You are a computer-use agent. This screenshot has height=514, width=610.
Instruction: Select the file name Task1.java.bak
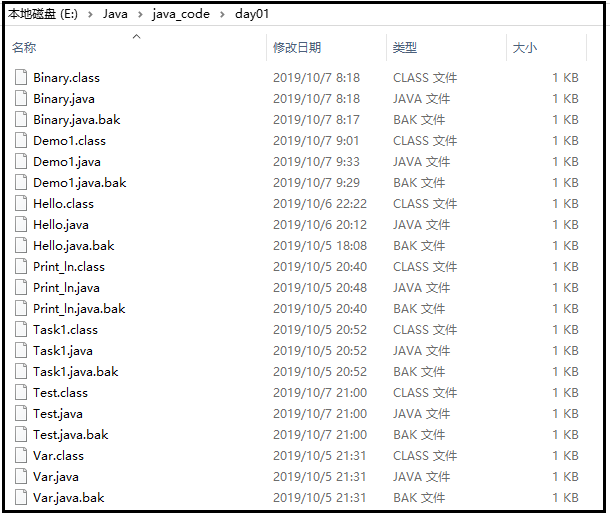75,372
